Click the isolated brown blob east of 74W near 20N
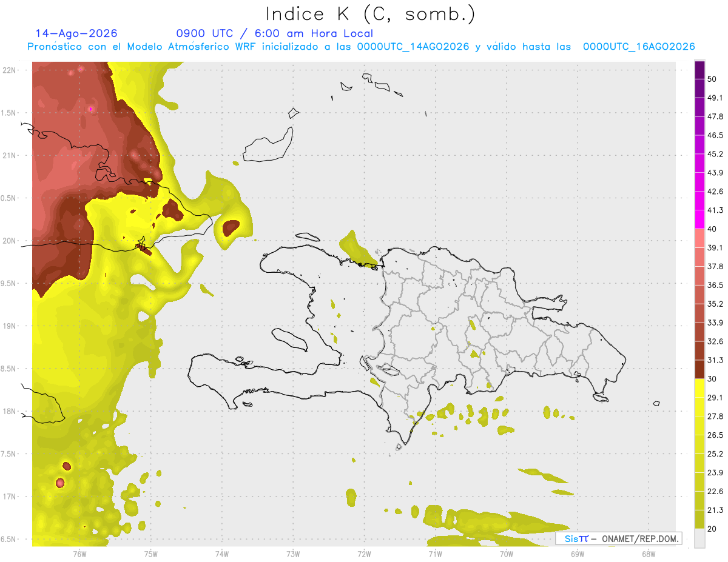 tap(231, 228)
